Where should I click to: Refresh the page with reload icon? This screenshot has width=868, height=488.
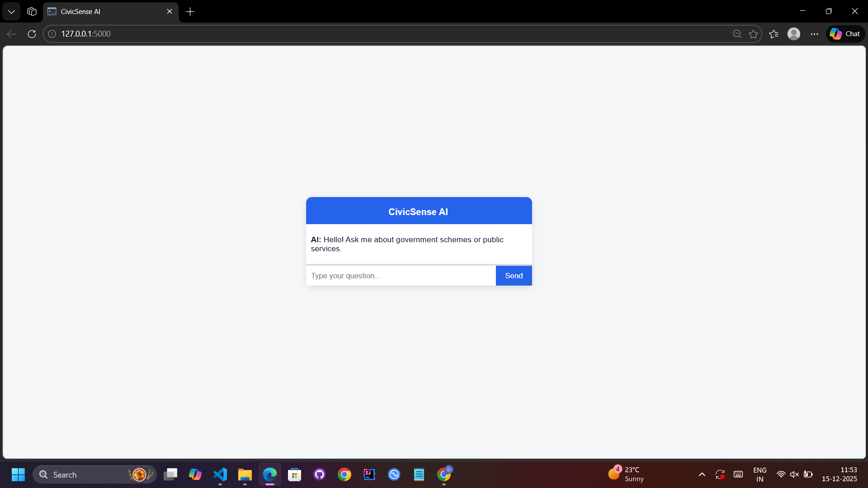pyautogui.click(x=32, y=34)
